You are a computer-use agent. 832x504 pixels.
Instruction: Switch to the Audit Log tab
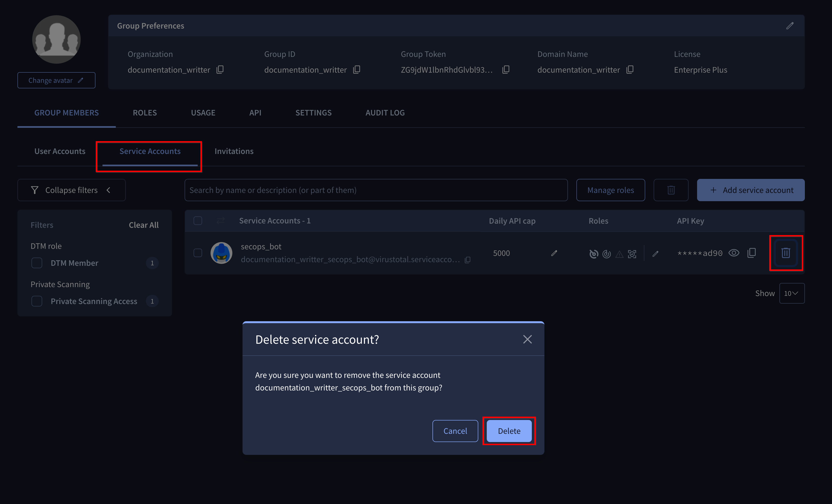point(385,113)
